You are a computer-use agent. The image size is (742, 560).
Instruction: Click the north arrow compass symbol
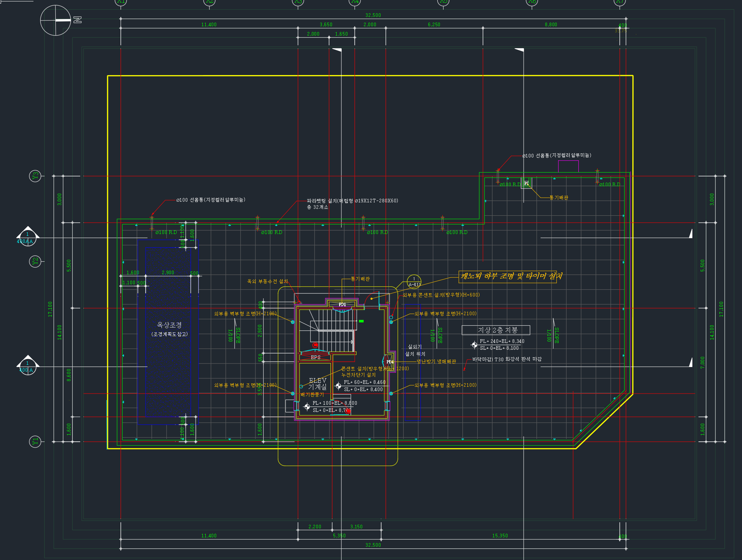pyautogui.click(x=55, y=20)
